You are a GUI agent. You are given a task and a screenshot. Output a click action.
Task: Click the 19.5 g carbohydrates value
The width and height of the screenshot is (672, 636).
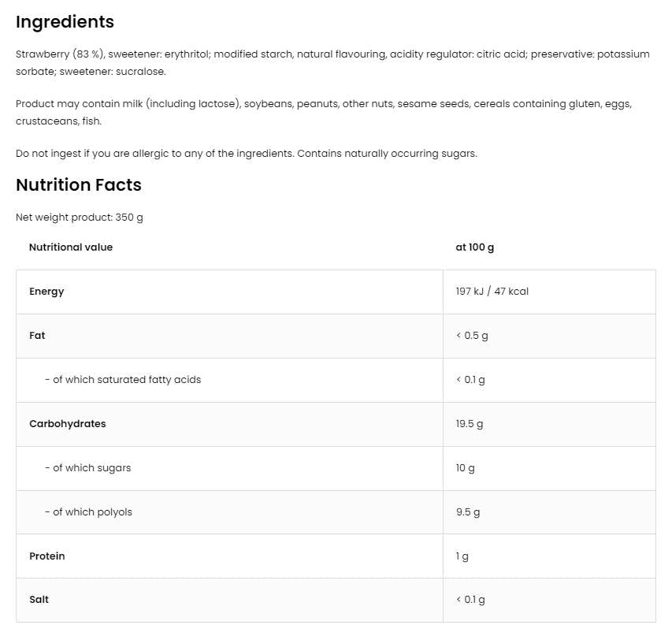pyautogui.click(x=470, y=424)
